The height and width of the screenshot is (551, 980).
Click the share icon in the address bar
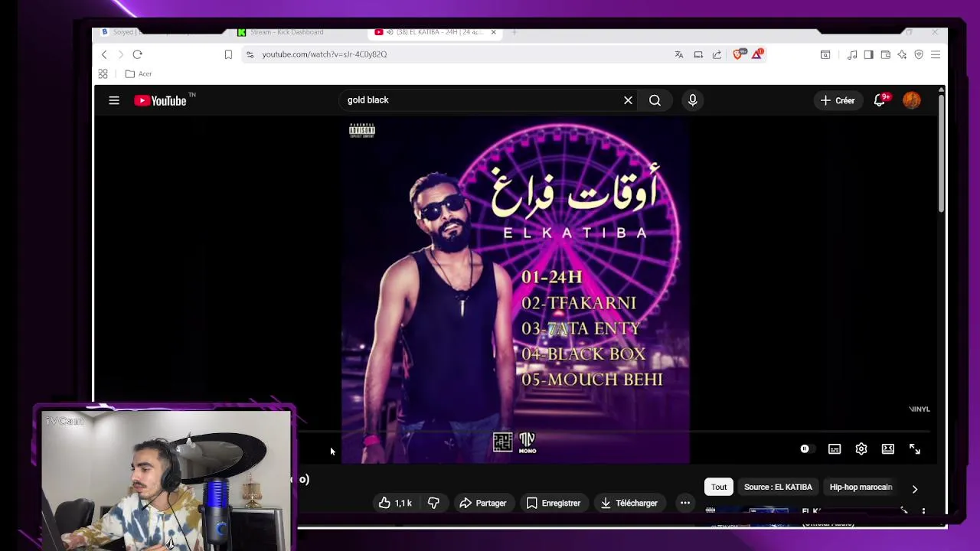[x=717, y=54]
